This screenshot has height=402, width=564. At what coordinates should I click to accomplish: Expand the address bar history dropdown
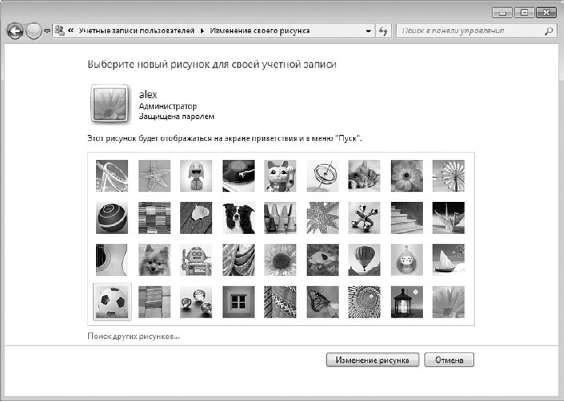(368, 31)
